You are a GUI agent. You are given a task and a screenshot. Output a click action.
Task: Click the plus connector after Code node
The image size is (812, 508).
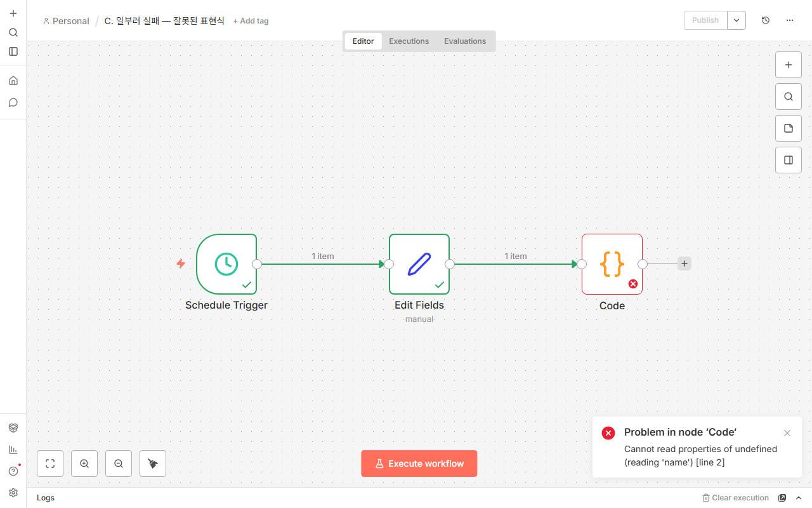[x=684, y=264]
